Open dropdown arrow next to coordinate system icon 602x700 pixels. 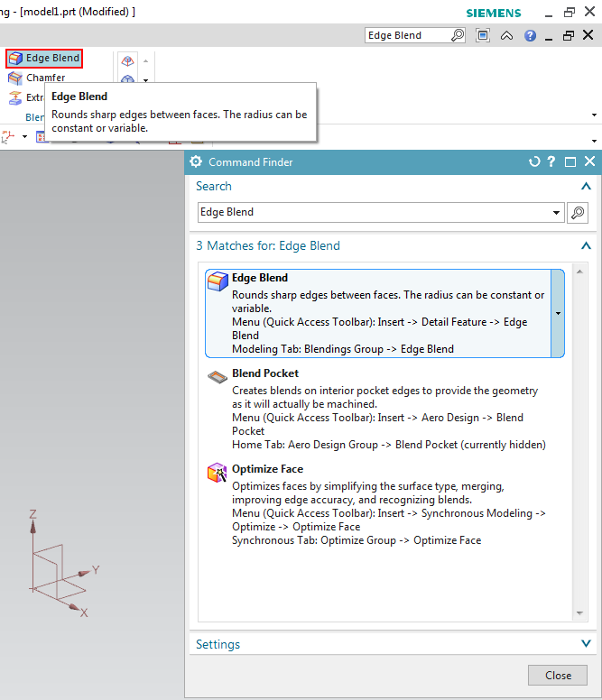point(24,136)
